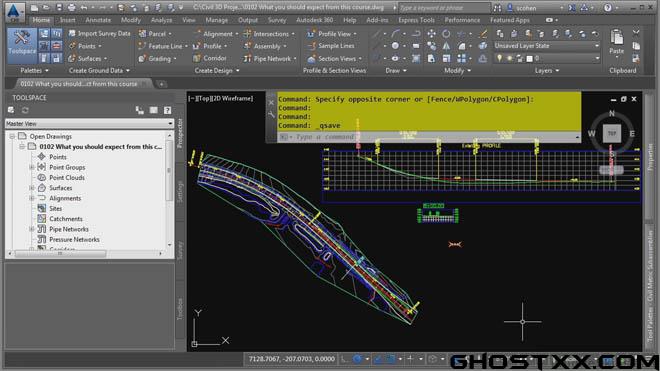Click the layer color swatch box
This screenshot has width=660, height=371.
530,59
